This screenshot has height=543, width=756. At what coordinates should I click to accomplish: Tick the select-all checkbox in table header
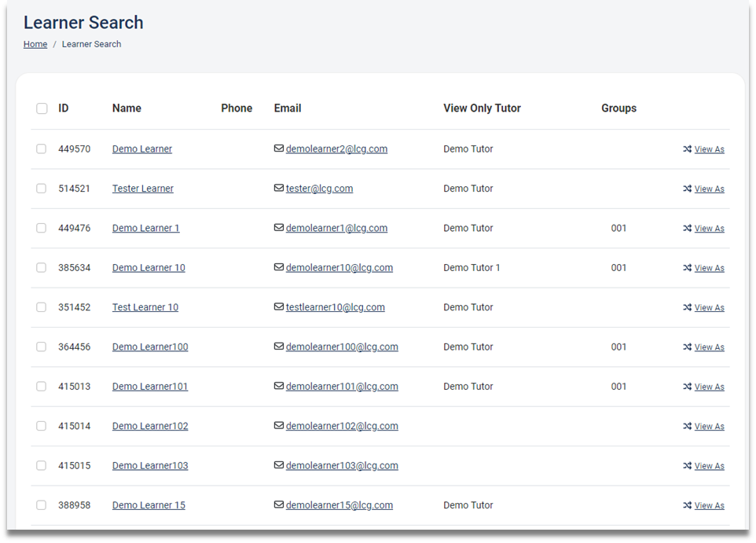tap(42, 108)
